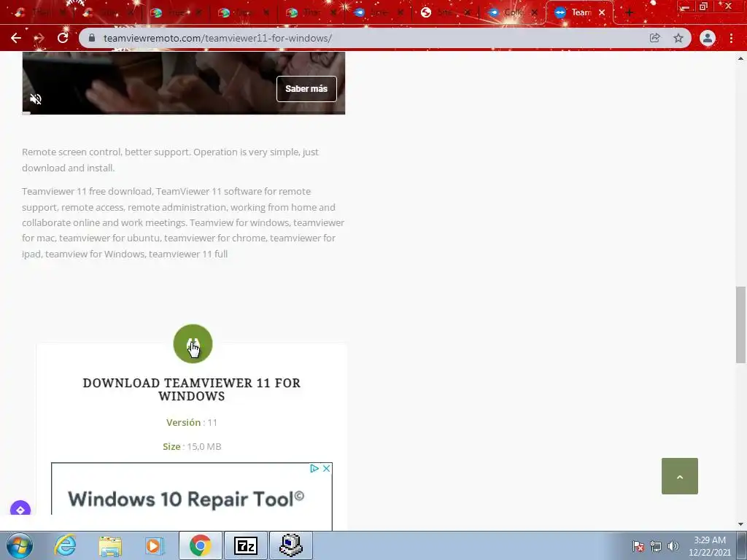Close the Windows 10 Repair Tool ad
Image resolution: width=747 pixels, height=560 pixels.
(x=326, y=469)
